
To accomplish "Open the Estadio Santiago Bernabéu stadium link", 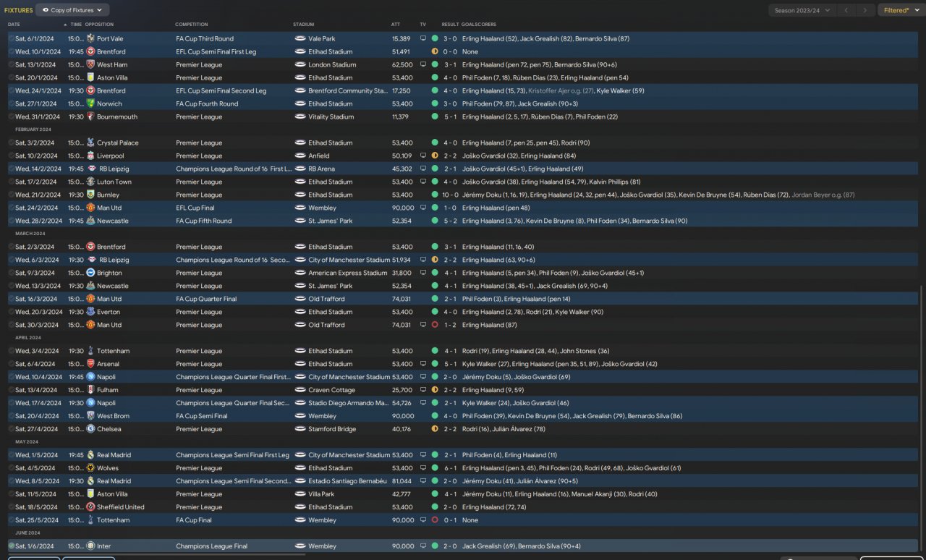I will pyautogui.click(x=348, y=481).
